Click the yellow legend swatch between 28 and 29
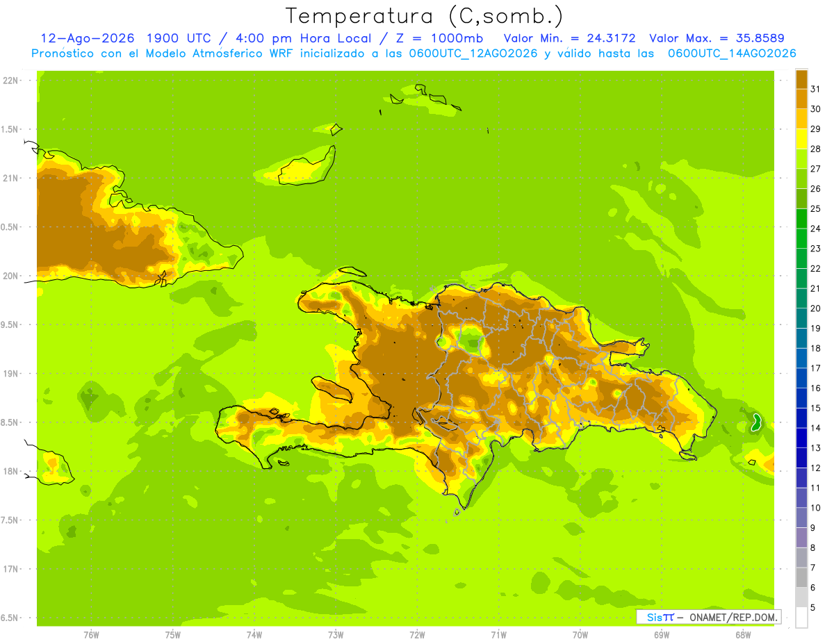The width and height of the screenshot is (834, 644). [x=801, y=139]
